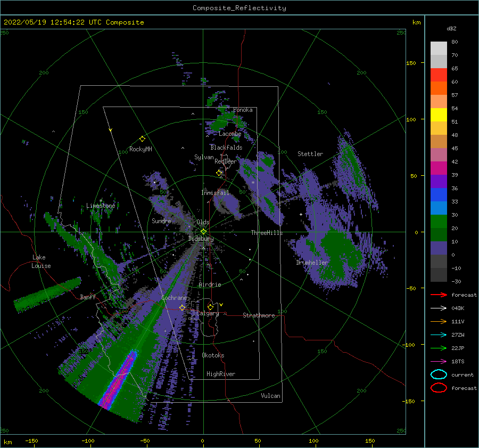Click the Cochrane label
This screenshot has height=448, width=479.
(x=174, y=298)
